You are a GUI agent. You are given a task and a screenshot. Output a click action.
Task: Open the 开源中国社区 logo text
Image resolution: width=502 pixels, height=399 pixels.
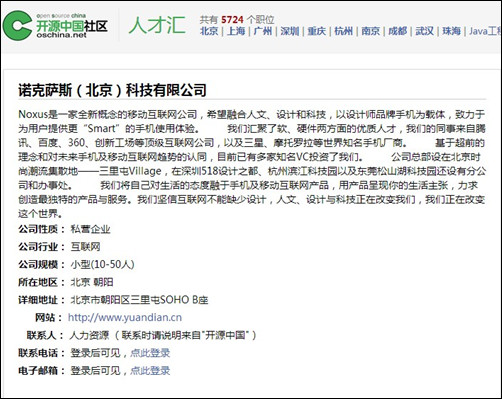point(72,26)
